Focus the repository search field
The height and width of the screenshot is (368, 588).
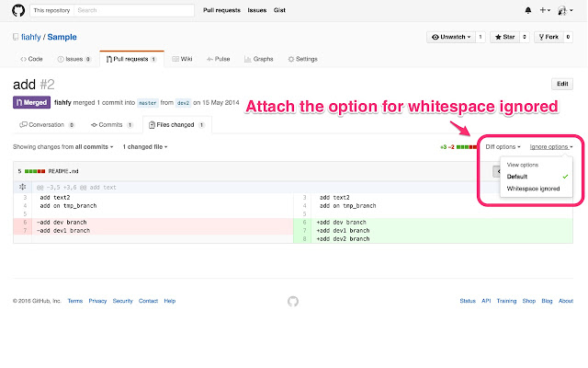[134, 10]
